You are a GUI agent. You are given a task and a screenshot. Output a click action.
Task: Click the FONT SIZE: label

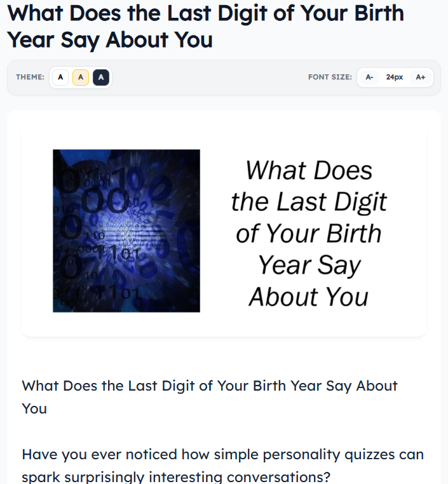[x=330, y=77]
